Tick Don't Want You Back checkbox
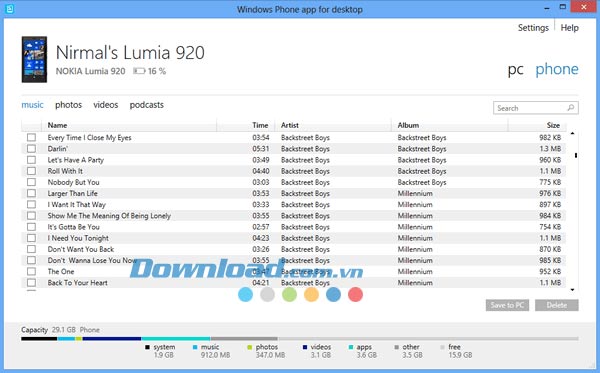This screenshot has width=600, height=373. click(31, 249)
